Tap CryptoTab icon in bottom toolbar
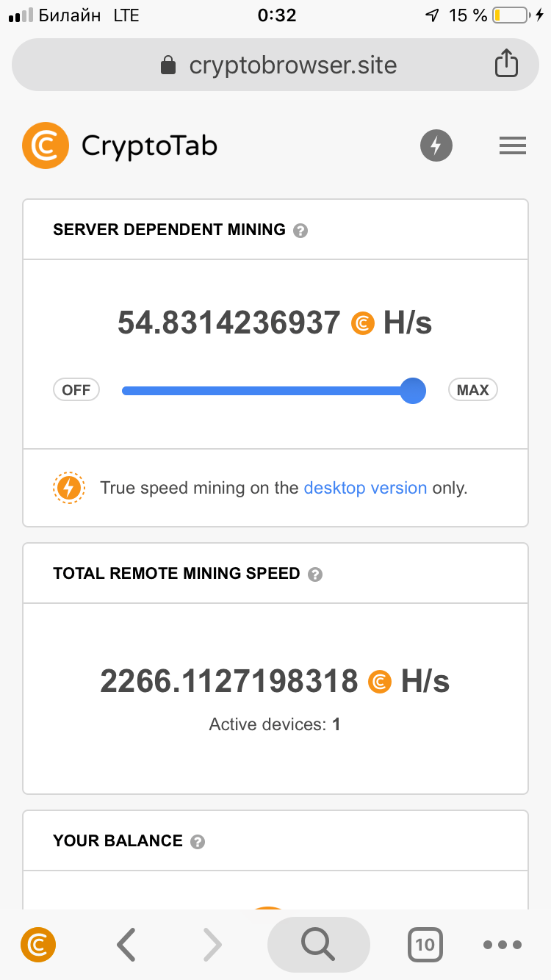 point(38,945)
